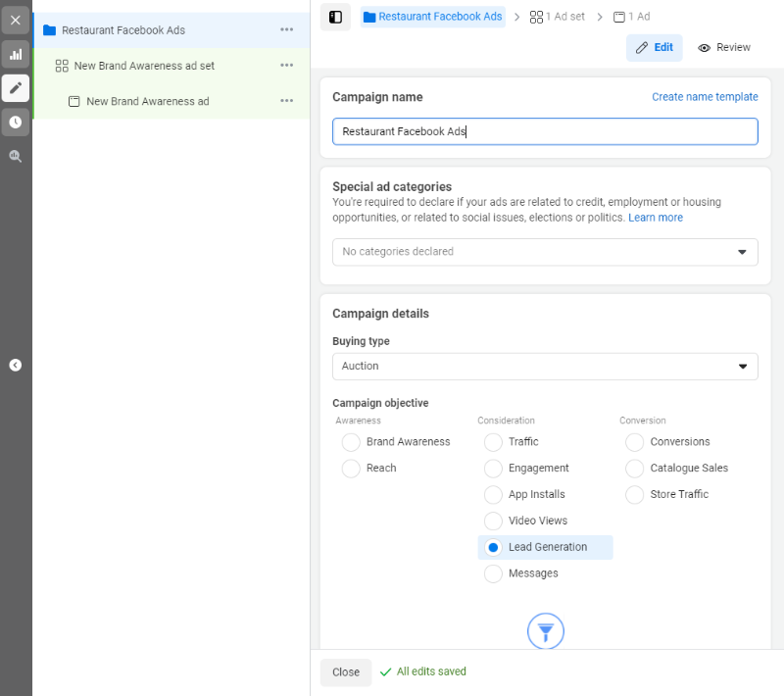Select Catalogue Sales objective
The height and width of the screenshot is (696, 784).
[634, 469]
